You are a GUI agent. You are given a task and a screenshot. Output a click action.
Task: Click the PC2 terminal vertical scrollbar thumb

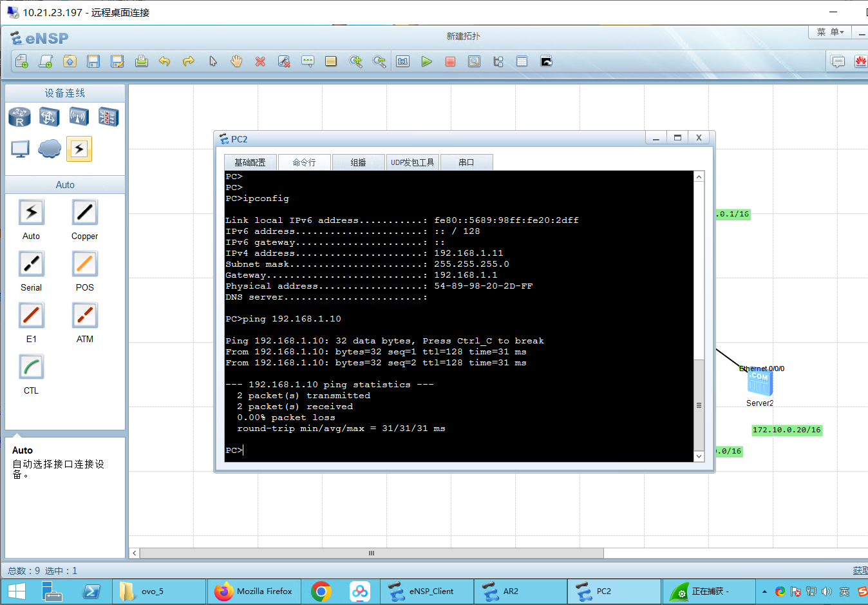pos(699,405)
